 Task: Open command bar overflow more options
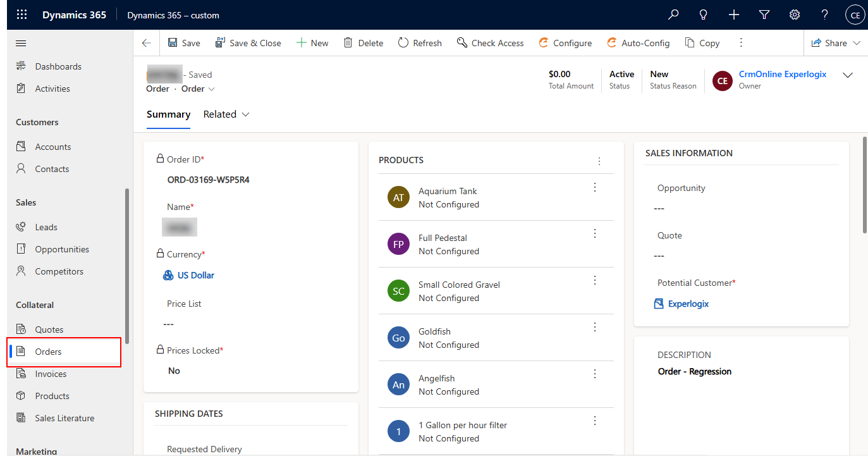coord(742,43)
